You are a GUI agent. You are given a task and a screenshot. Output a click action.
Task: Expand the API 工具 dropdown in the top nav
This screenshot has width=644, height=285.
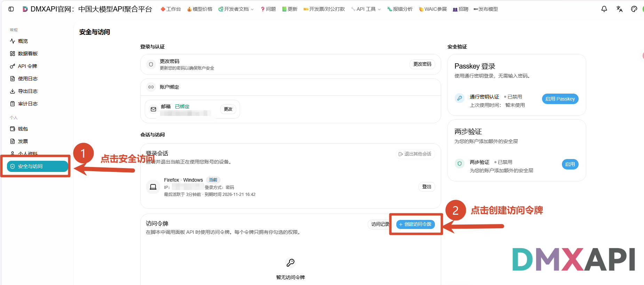(x=366, y=9)
